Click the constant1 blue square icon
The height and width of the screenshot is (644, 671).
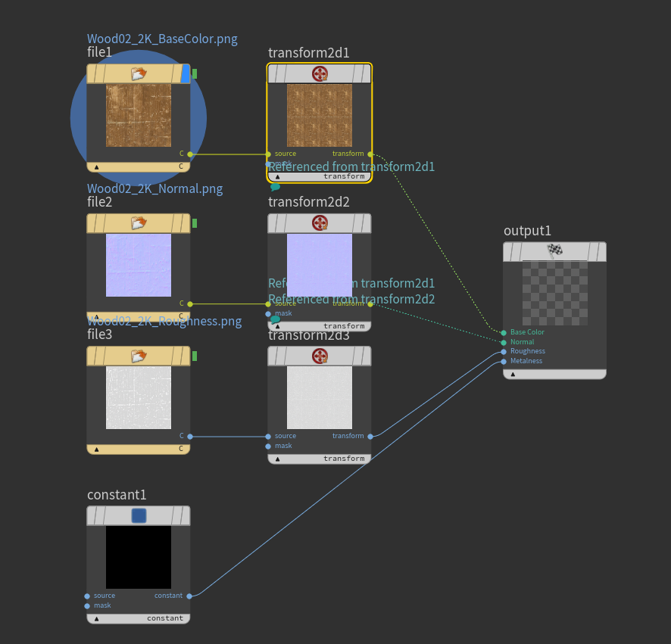[x=139, y=515]
